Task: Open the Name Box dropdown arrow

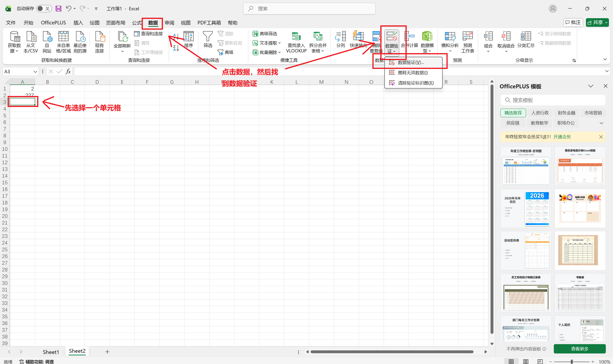Action: tap(35, 72)
